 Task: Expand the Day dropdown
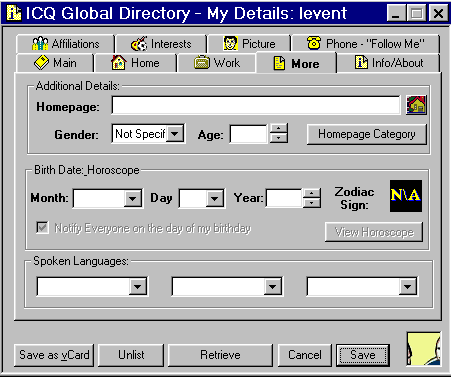214,199
